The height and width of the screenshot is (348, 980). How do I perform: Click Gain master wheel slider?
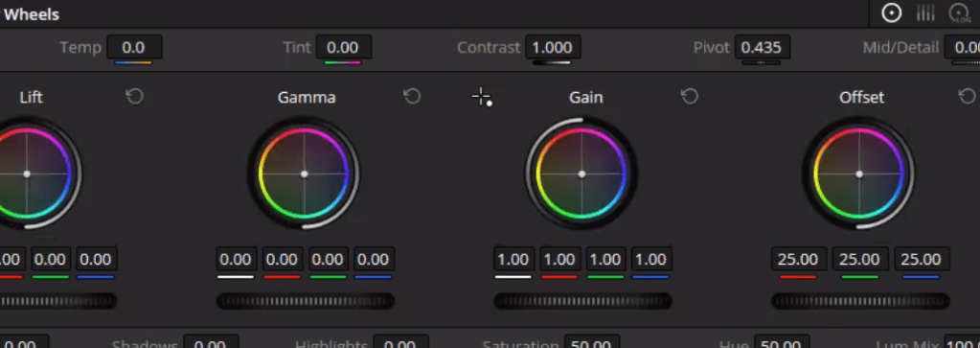(x=583, y=301)
